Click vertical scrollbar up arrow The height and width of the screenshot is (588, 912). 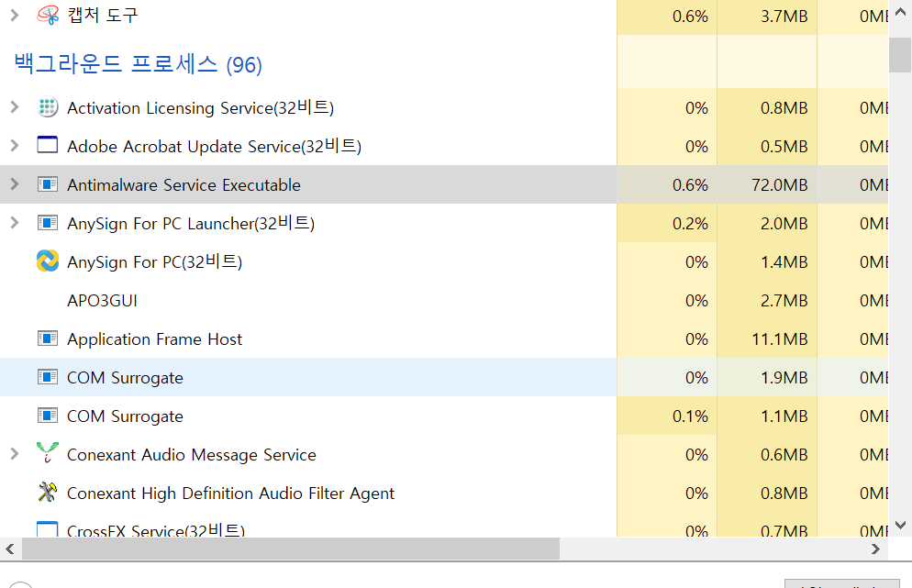(x=900, y=12)
